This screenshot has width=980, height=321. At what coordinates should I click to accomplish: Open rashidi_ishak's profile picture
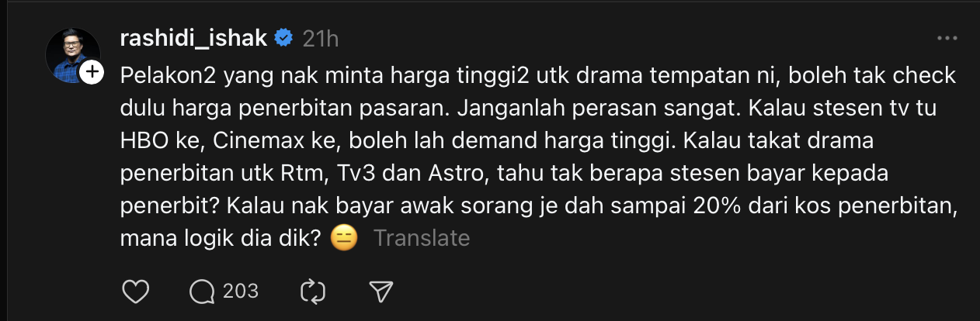click(72, 56)
